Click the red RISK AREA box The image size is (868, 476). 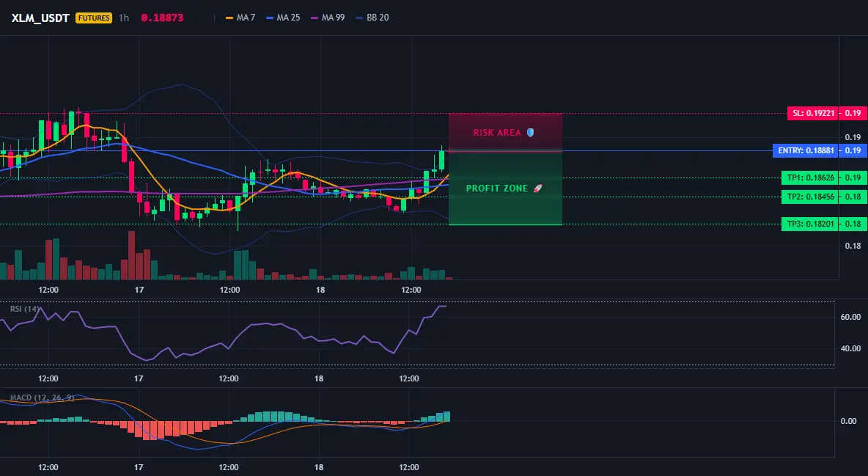(505, 132)
